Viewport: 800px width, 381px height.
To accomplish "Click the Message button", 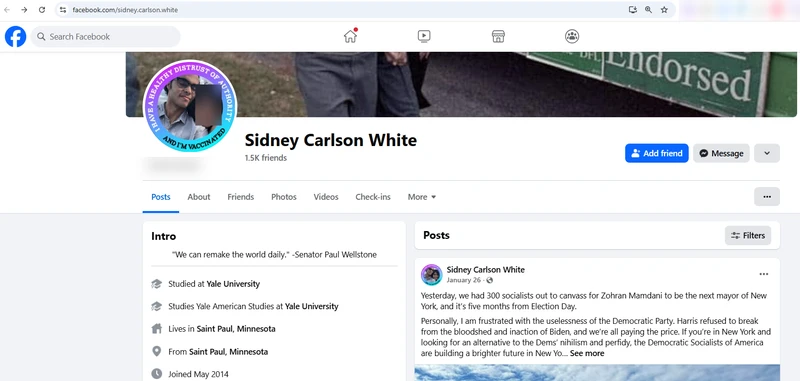I will click(721, 153).
